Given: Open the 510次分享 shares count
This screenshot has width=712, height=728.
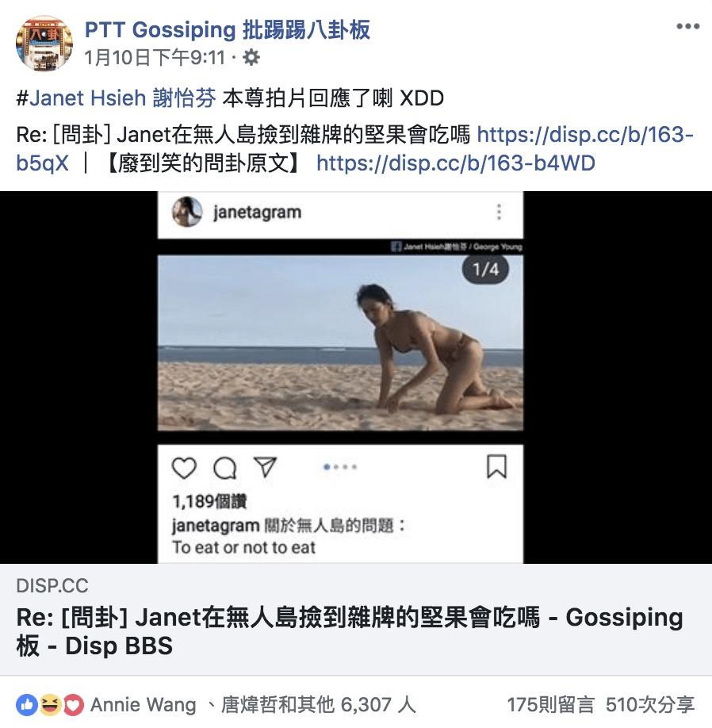Looking at the screenshot, I should pyautogui.click(x=650, y=705).
